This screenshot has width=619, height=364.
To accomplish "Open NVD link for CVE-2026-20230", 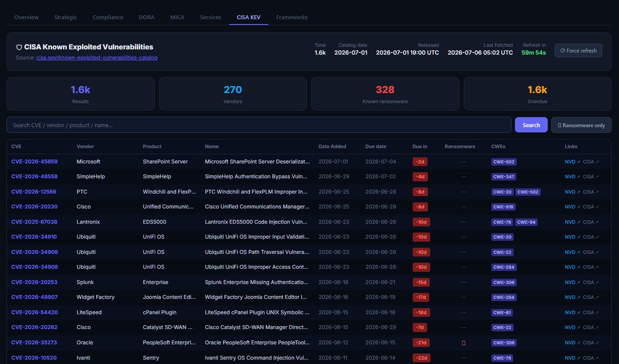I will click(x=572, y=207).
